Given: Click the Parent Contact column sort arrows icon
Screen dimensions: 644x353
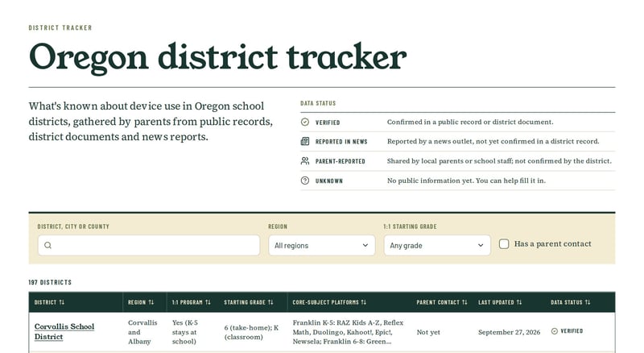Looking at the screenshot, I should (x=464, y=302).
